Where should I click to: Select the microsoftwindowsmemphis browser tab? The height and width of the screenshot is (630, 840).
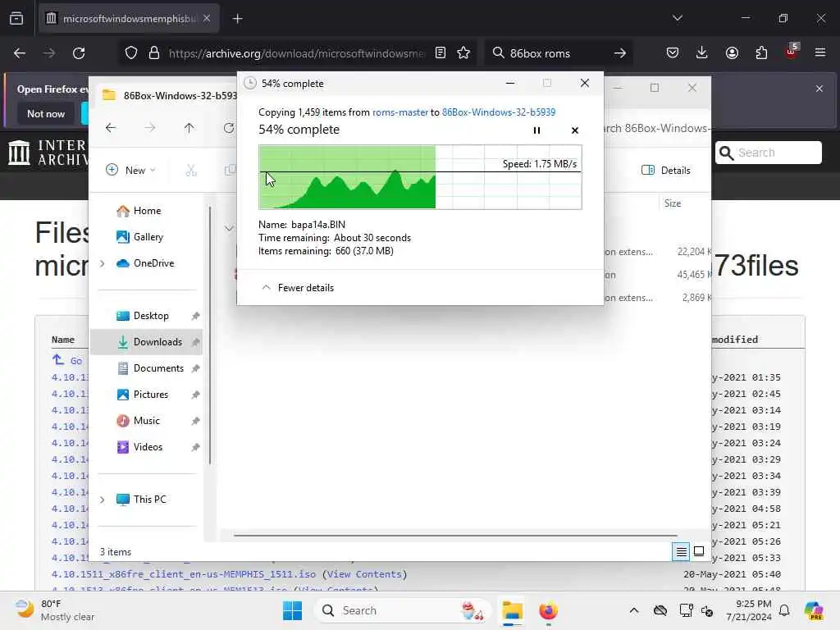tap(129, 19)
